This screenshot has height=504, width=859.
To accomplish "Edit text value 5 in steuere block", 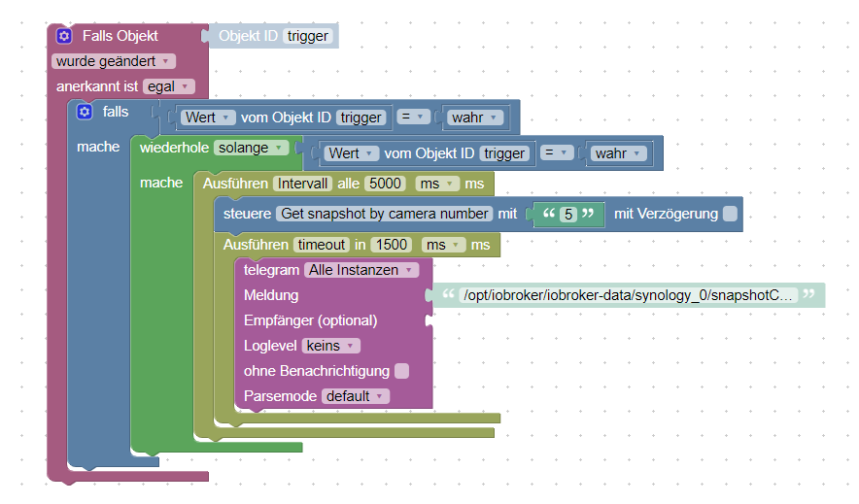I will [568, 214].
